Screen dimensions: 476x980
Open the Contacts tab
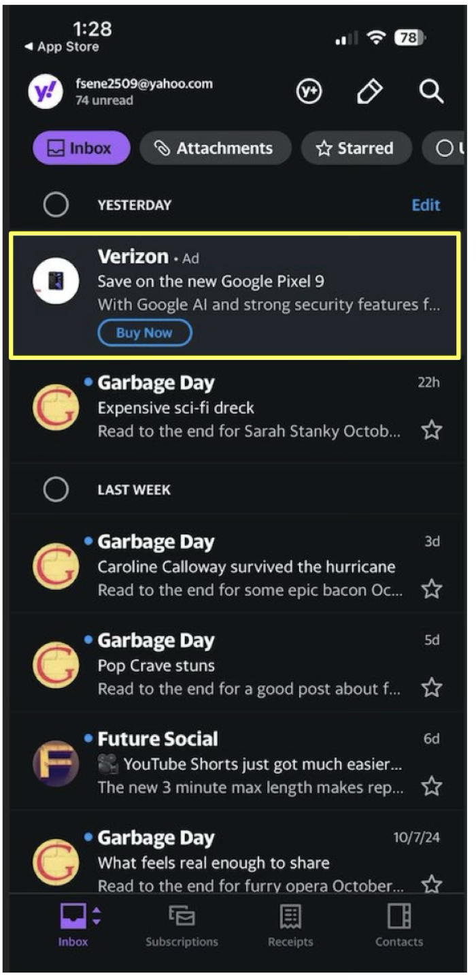pos(399,926)
